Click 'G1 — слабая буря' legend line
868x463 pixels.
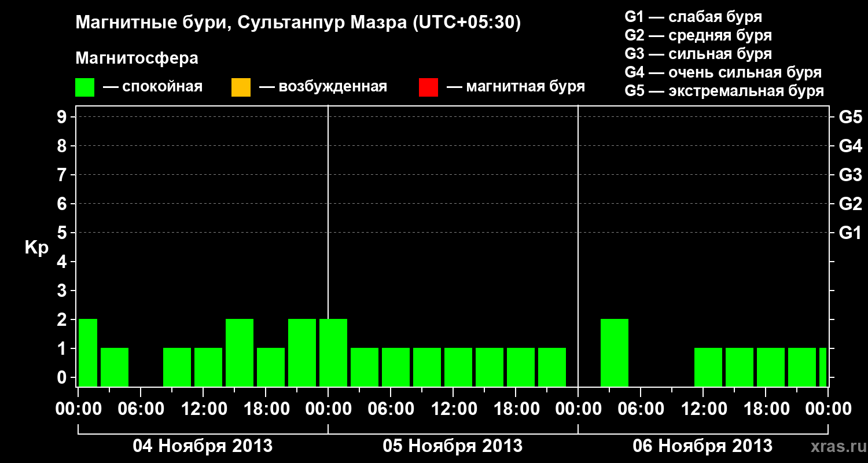(x=693, y=17)
